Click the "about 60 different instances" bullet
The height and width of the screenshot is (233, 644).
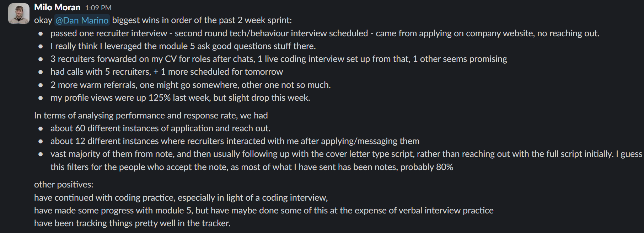[x=160, y=128]
